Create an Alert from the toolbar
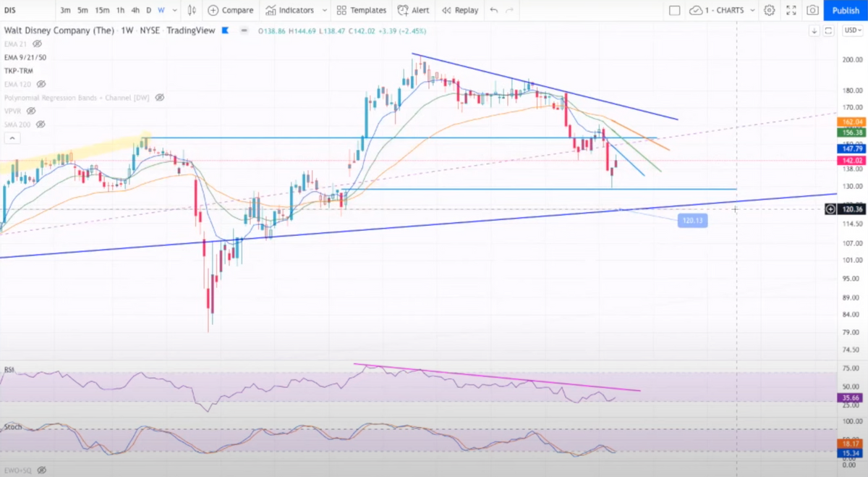The image size is (868, 477). tap(414, 10)
